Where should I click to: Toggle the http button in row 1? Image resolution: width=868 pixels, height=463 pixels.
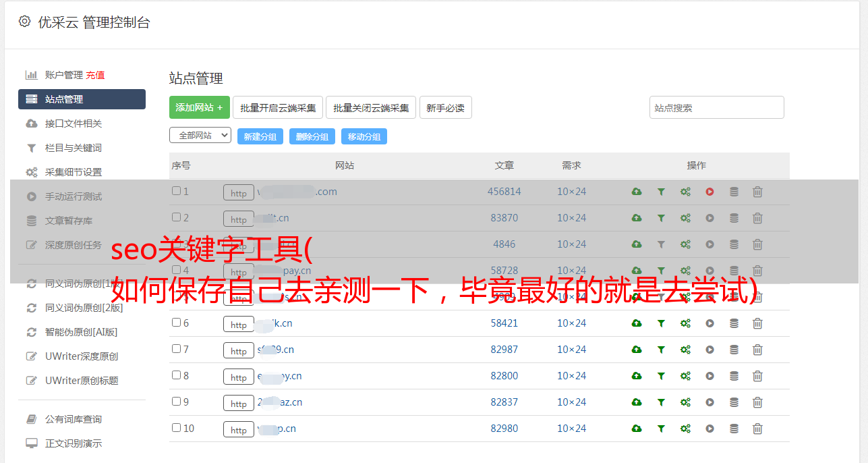click(x=239, y=193)
